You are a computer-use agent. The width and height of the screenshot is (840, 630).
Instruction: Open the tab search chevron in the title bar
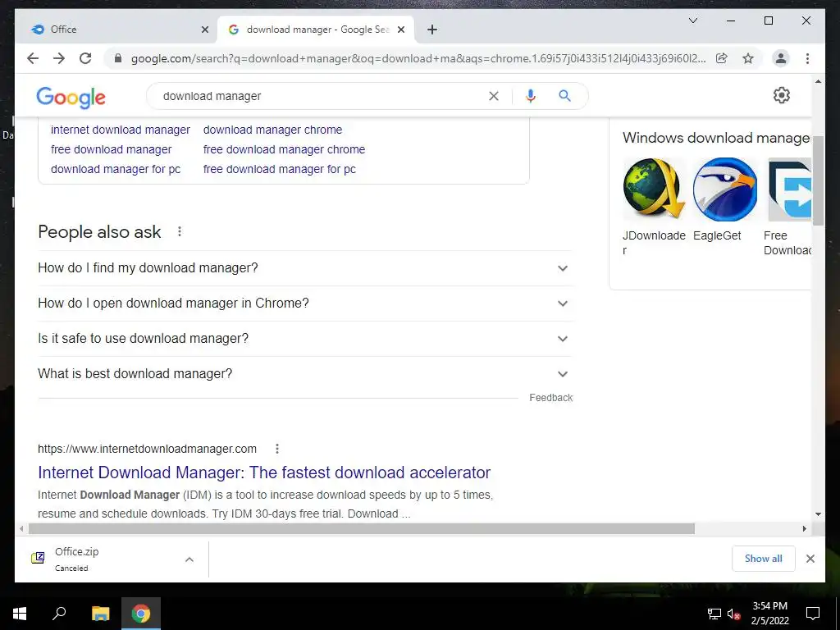[x=692, y=21]
